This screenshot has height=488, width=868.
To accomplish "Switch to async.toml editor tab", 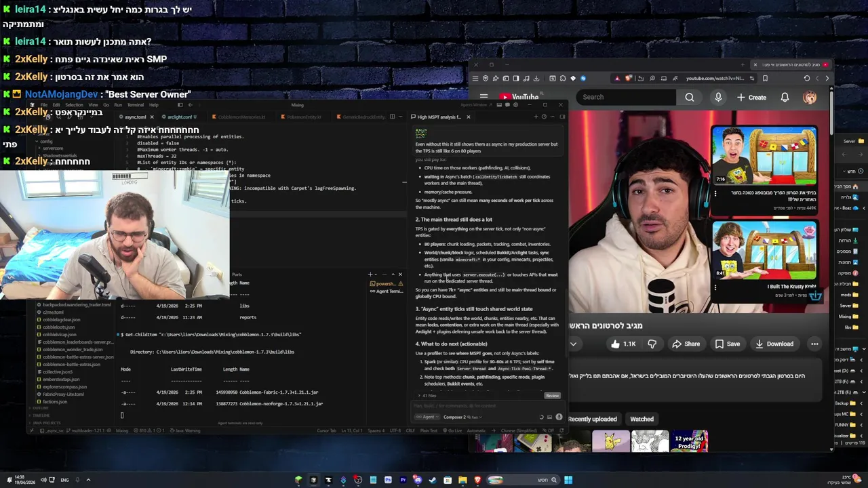I will [x=134, y=117].
